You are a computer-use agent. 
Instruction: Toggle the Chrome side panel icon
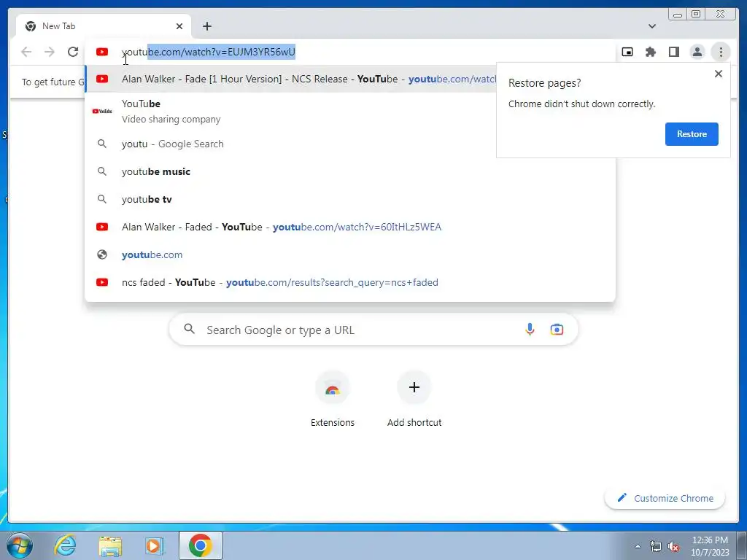click(x=673, y=52)
